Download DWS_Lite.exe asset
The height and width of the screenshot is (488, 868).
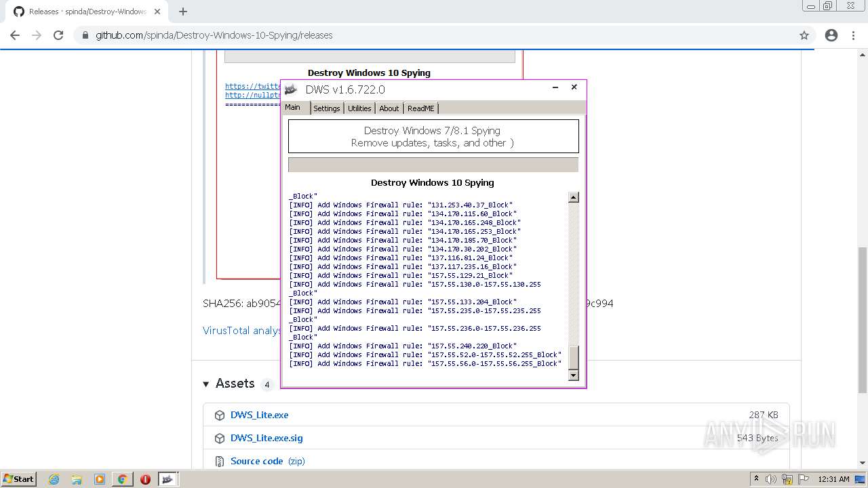[259, 415]
